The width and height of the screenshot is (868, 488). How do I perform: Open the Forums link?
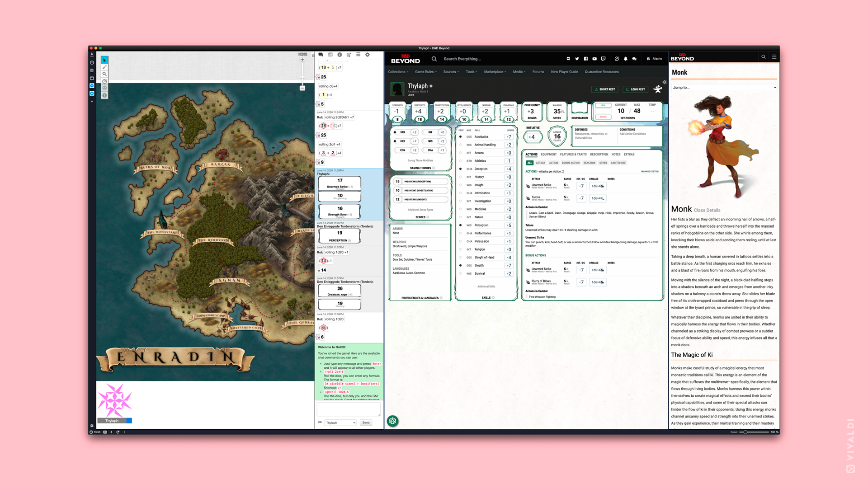click(538, 72)
